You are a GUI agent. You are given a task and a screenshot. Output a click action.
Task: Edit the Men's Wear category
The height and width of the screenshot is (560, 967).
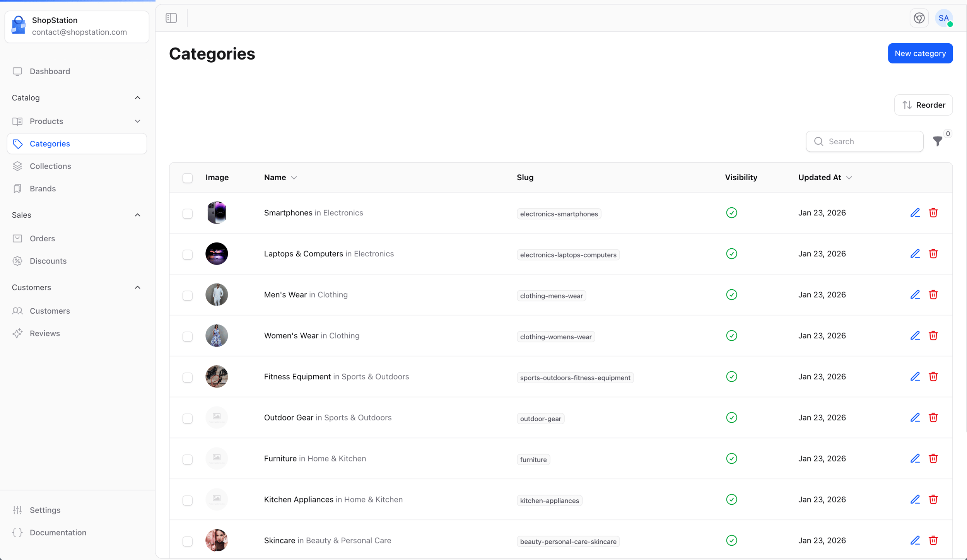[x=915, y=295]
